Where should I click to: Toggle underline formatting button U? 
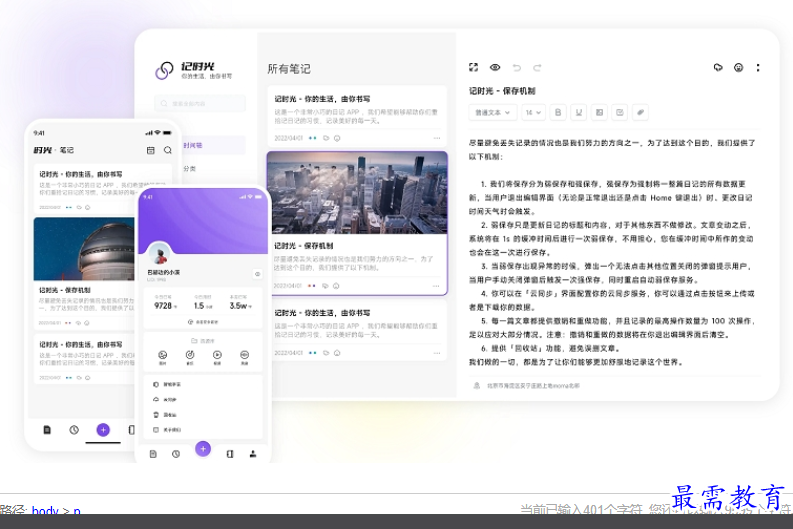click(x=579, y=112)
